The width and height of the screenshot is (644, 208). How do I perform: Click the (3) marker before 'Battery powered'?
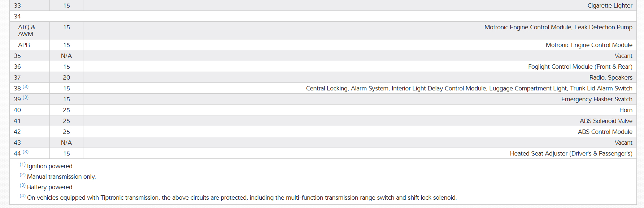coord(22,186)
